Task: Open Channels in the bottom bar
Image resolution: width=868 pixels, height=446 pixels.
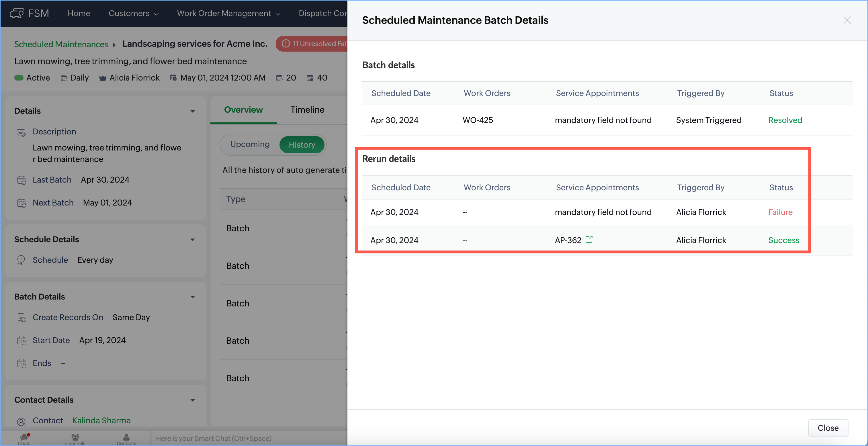Action: point(75,439)
